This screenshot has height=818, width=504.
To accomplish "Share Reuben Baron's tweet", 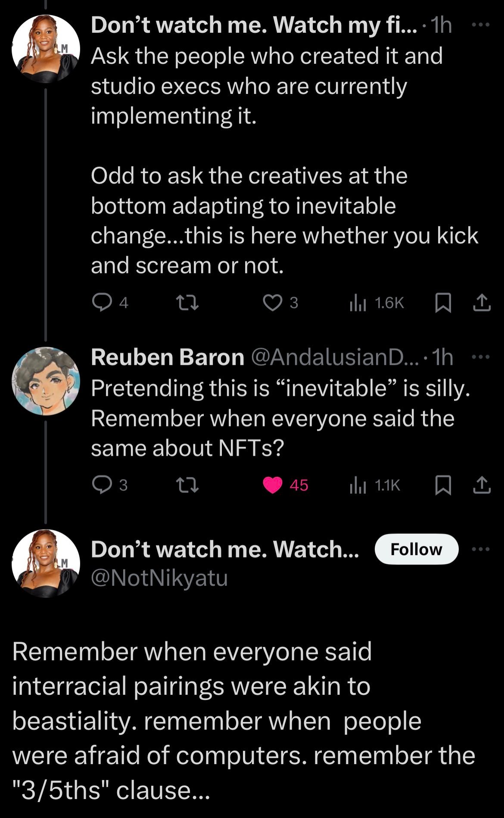I will pos(482,485).
